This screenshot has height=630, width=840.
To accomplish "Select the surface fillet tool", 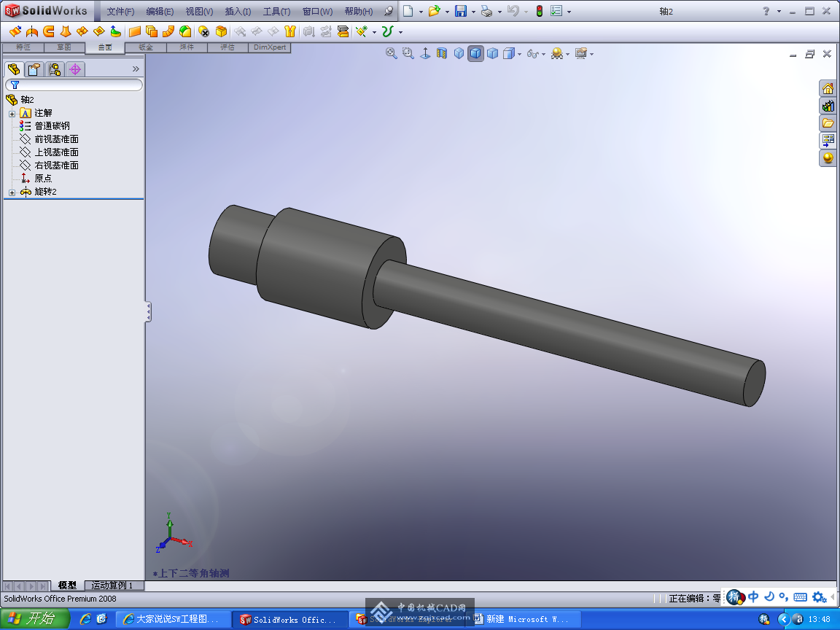I will tap(184, 31).
